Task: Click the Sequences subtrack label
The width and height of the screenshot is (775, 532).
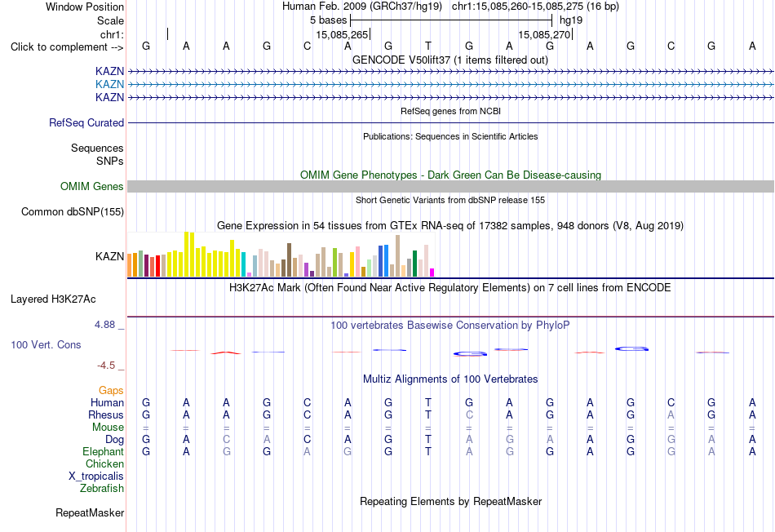Action: coord(97,148)
